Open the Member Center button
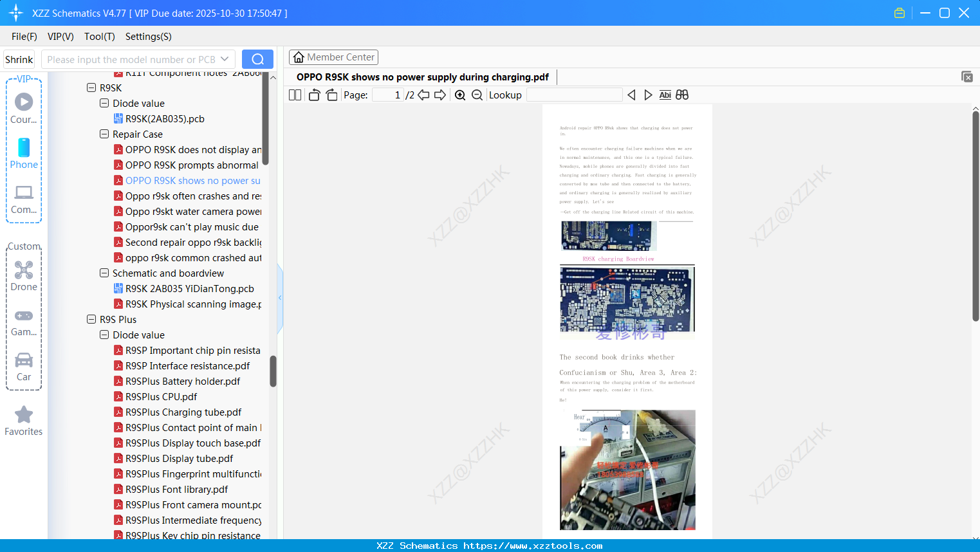The image size is (980, 552). tap(333, 57)
